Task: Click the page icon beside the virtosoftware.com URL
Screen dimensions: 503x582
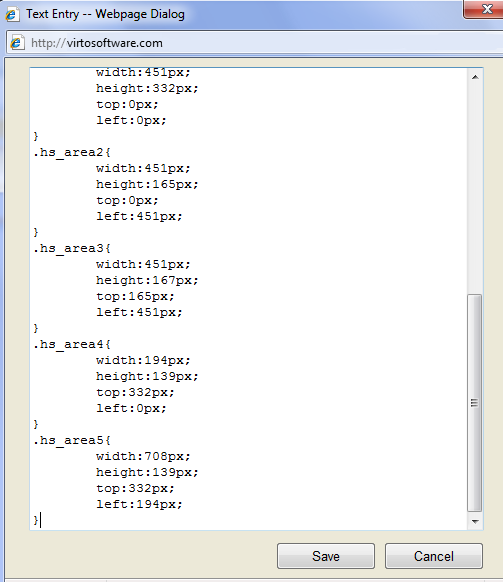Action: click(17, 43)
